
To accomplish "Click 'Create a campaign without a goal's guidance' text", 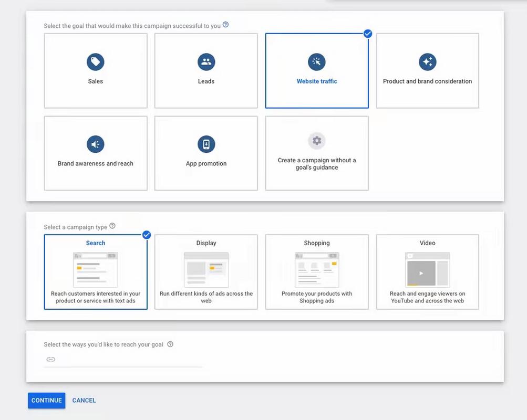I will click(x=317, y=164).
